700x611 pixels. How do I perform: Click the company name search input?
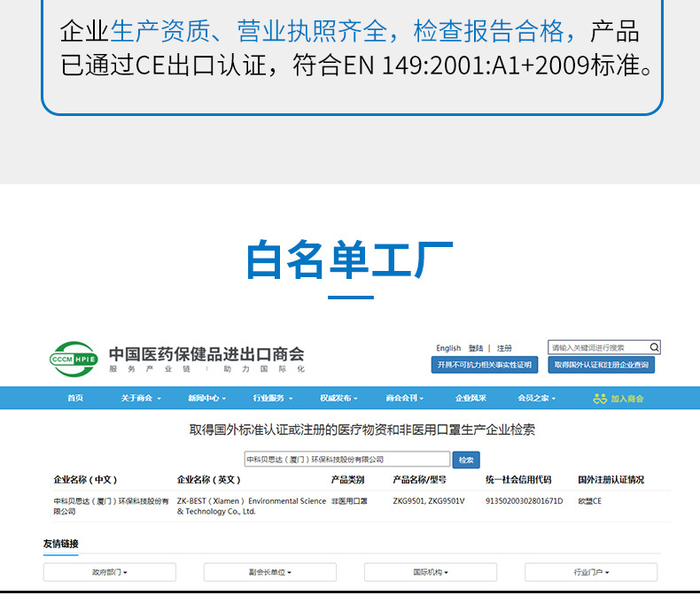[346, 459]
